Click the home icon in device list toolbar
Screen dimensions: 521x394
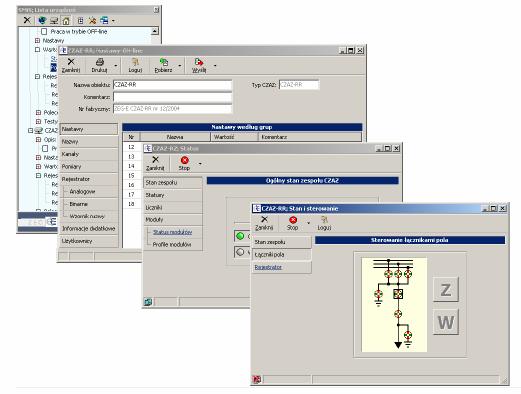[x=66, y=21]
